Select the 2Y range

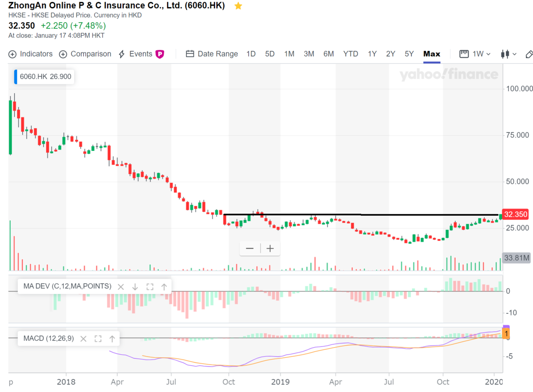click(390, 54)
